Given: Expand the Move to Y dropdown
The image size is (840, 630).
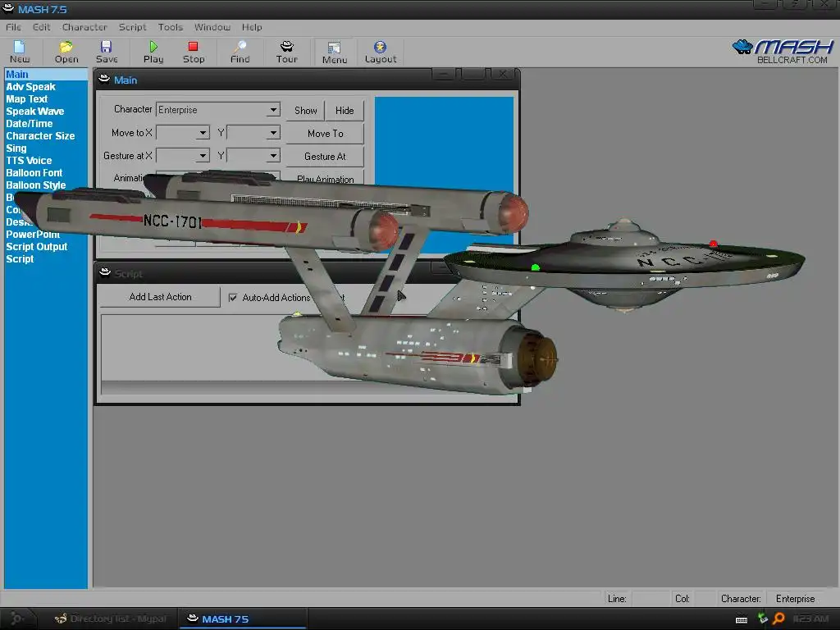Looking at the screenshot, I should tap(273, 132).
